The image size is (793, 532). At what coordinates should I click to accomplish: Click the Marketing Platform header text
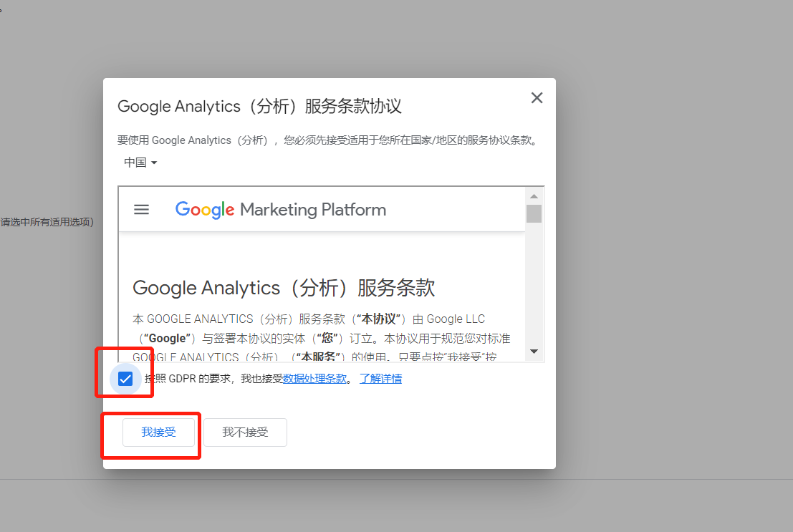313,209
